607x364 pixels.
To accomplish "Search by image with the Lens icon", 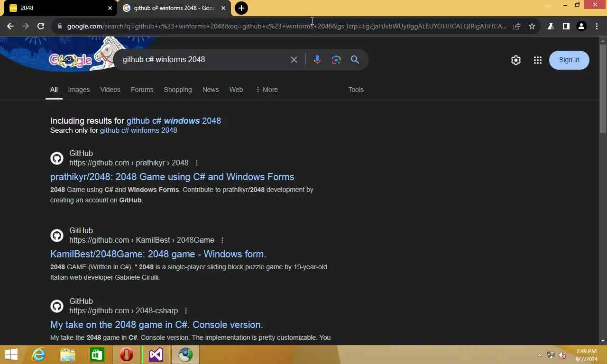I will 336,60.
